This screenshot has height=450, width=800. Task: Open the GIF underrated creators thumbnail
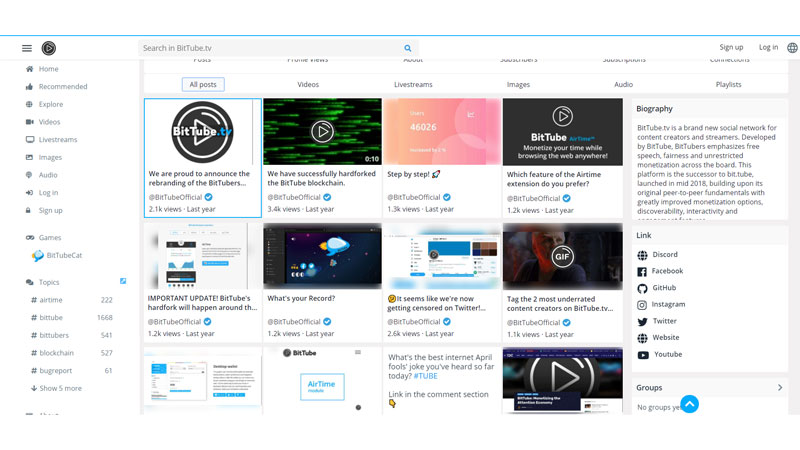coord(563,257)
